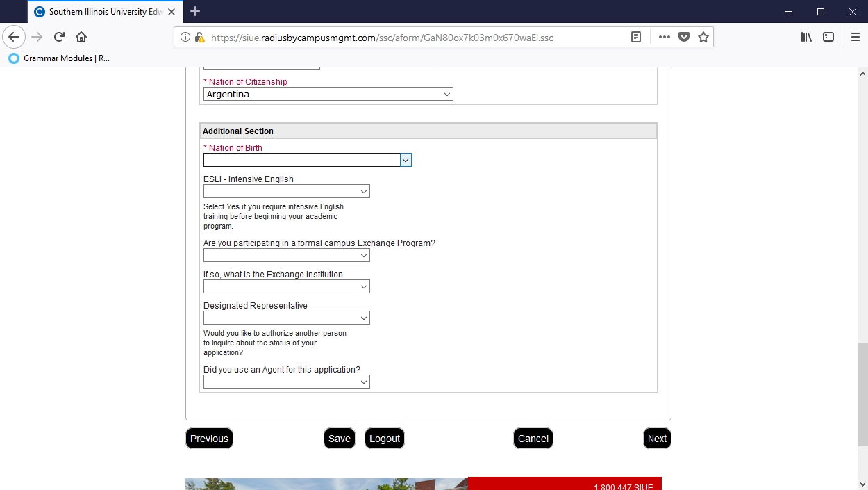This screenshot has width=868, height=490.
Task: Open Designated Representative dropdown
Action: click(286, 318)
